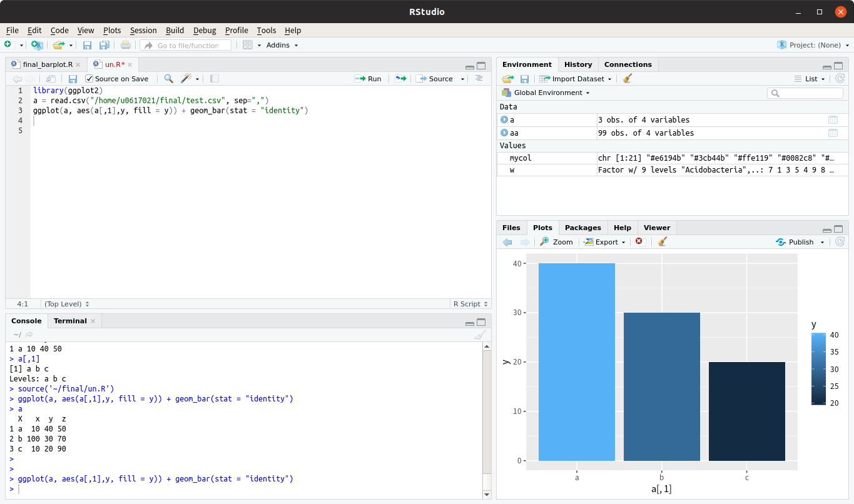The height and width of the screenshot is (504, 854).
Task: Click the Zoom plot icon
Action: click(x=556, y=242)
